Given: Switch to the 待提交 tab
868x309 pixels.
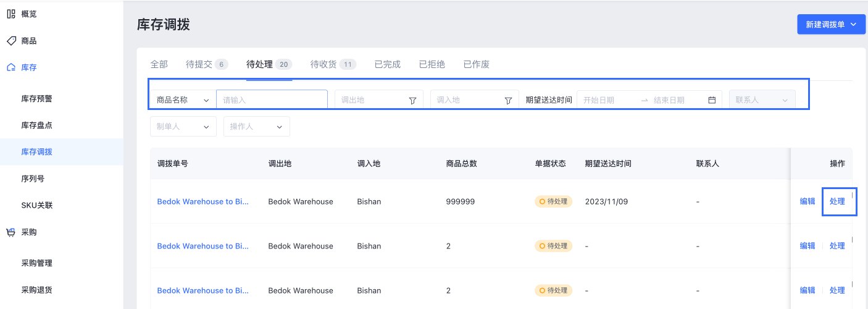Looking at the screenshot, I should point(207,64).
